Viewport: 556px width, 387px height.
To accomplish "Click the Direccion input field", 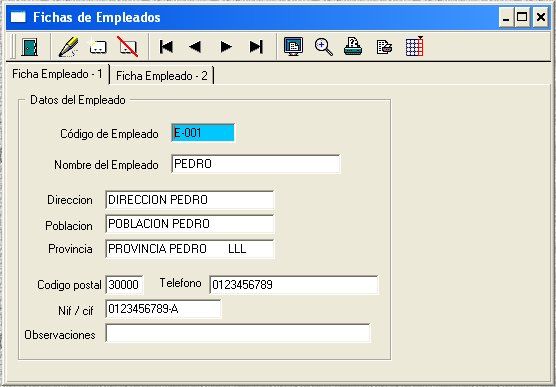I will [x=190, y=200].
